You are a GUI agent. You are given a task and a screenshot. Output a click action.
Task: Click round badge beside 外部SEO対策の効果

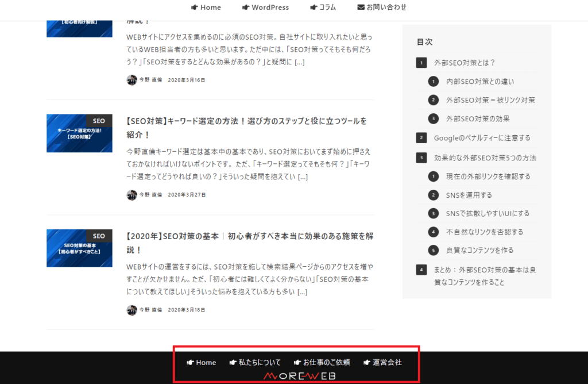tap(434, 118)
